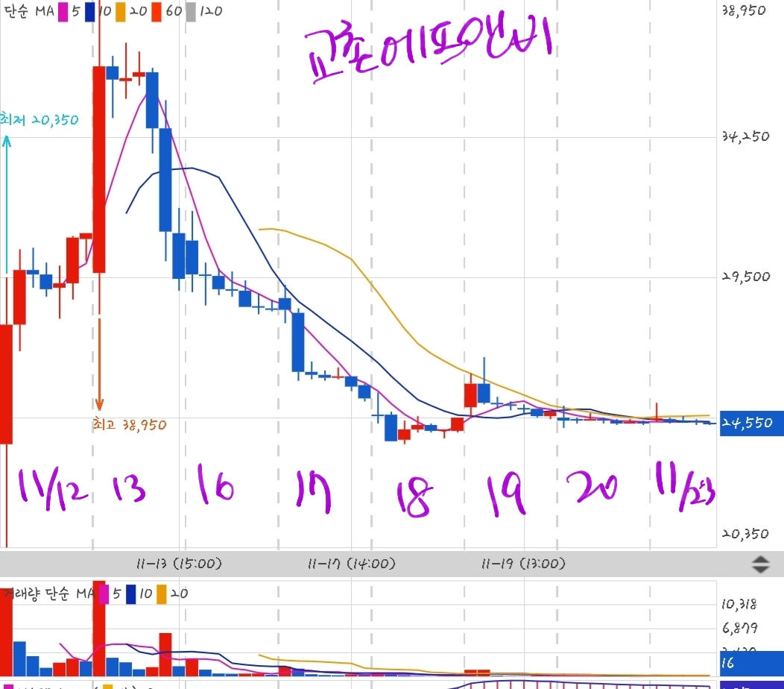This screenshot has height=689, width=784.
Task: Click the 거래량 단순 MA volume legend label
Action: (x=49, y=594)
